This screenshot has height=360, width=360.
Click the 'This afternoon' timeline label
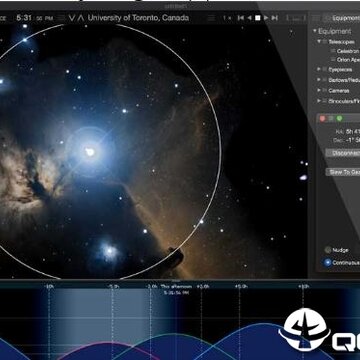point(176,286)
